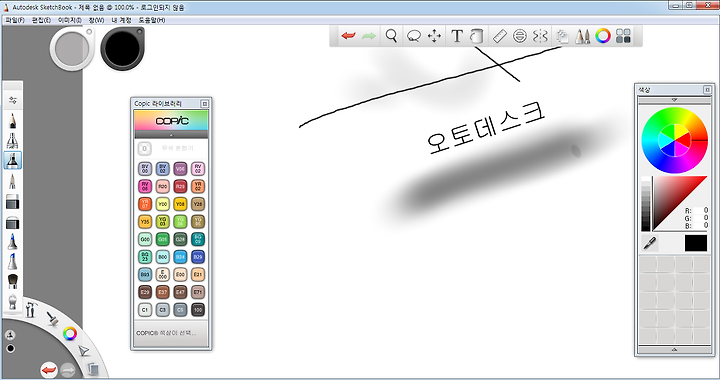Select the upper blue-tipped pen brush

coord(12,241)
